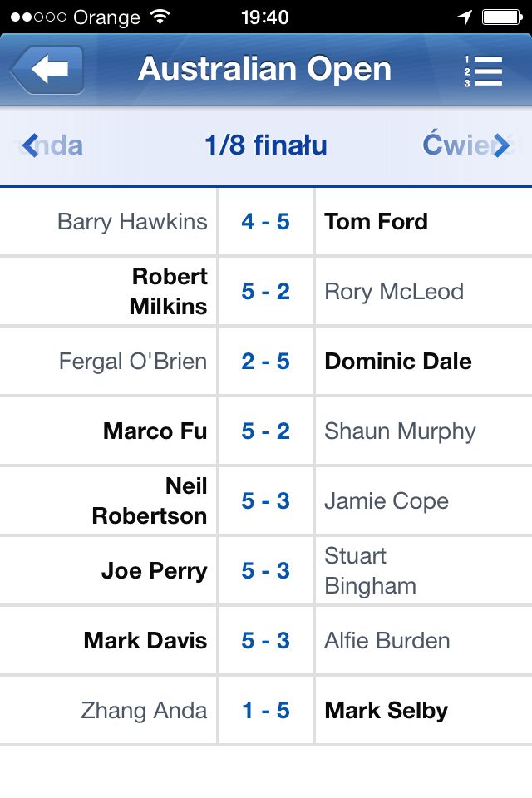
Task: Tap the 19:40 clock in status bar
Action: tap(265, 17)
